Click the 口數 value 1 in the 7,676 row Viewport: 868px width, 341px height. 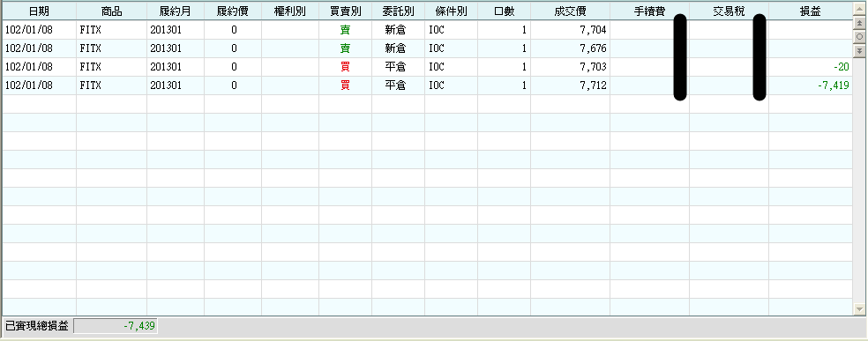click(x=524, y=48)
